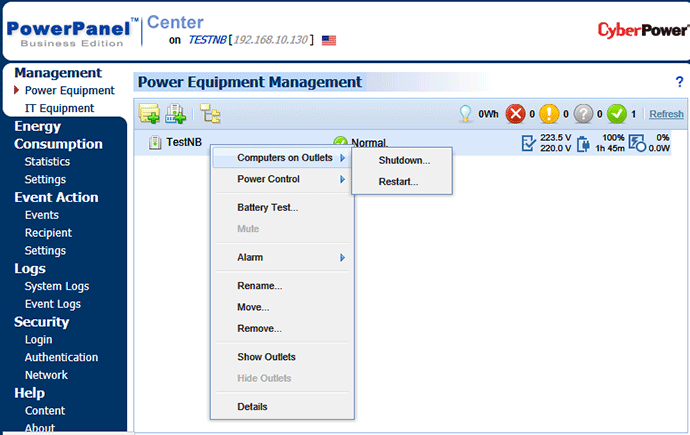Viewport: 690px width, 435px height.
Task: Open Settings under Energy Consumption
Action: [x=45, y=179]
